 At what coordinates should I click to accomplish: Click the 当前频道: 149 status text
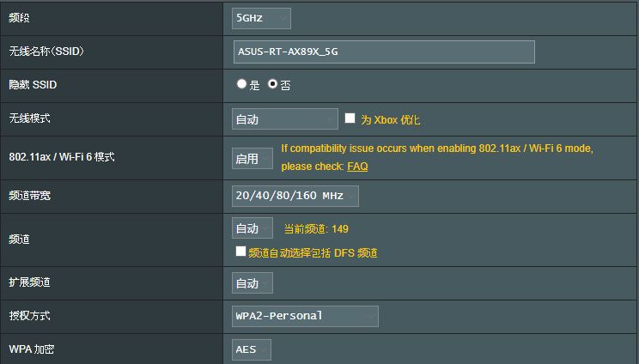(316, 229)
